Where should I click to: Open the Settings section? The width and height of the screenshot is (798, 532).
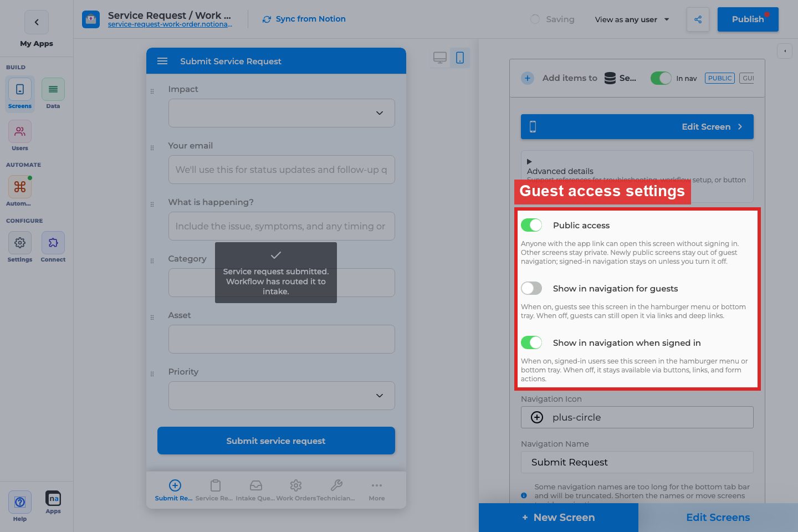click(x=20, y=247)
